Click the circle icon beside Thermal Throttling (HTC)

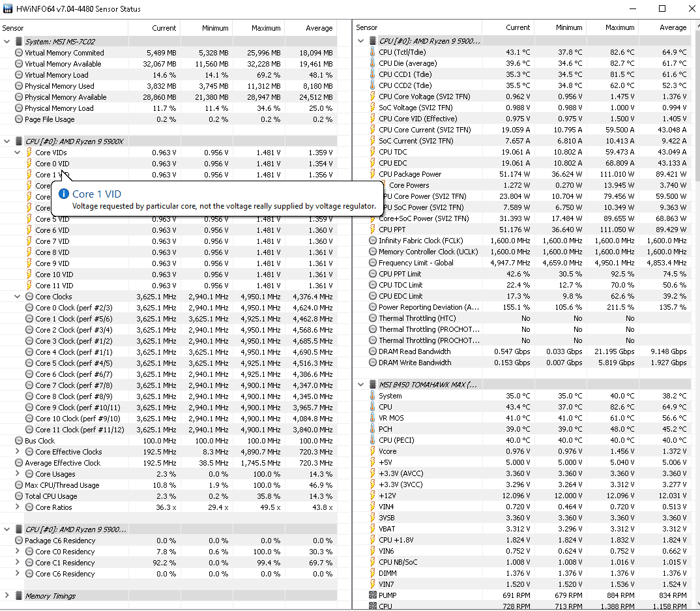point(373,318)
